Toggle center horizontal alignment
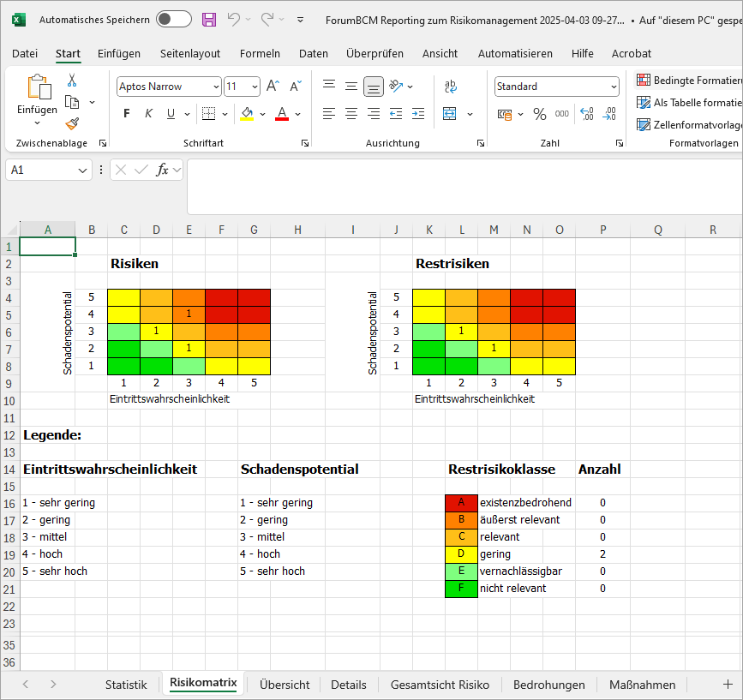 click(351, 114)
